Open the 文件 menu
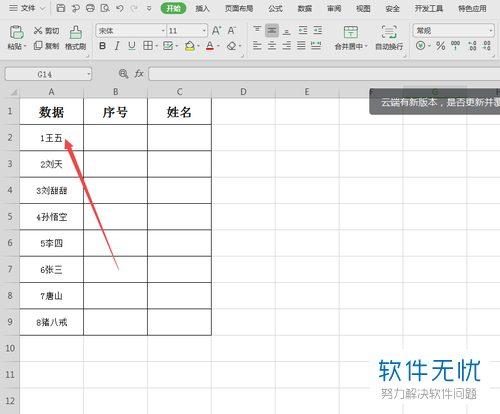This screenshot has height=414, width=500. click(x=27, y=8)
